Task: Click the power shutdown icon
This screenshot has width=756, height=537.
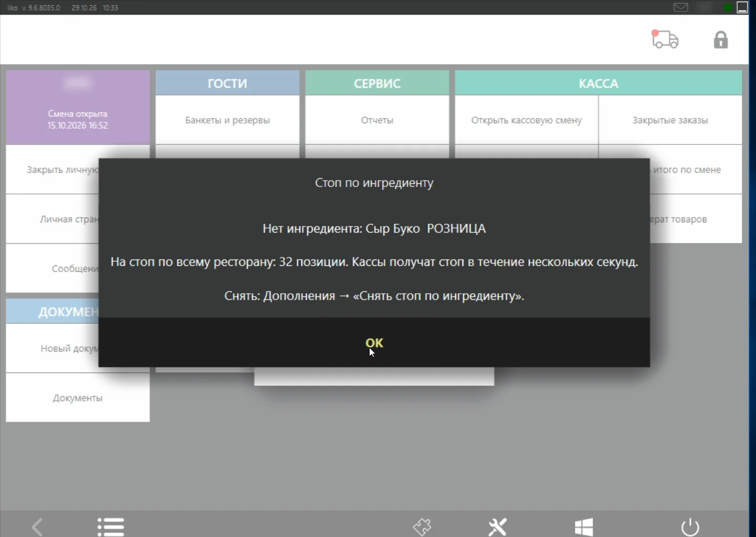Action: click(690, 526)
